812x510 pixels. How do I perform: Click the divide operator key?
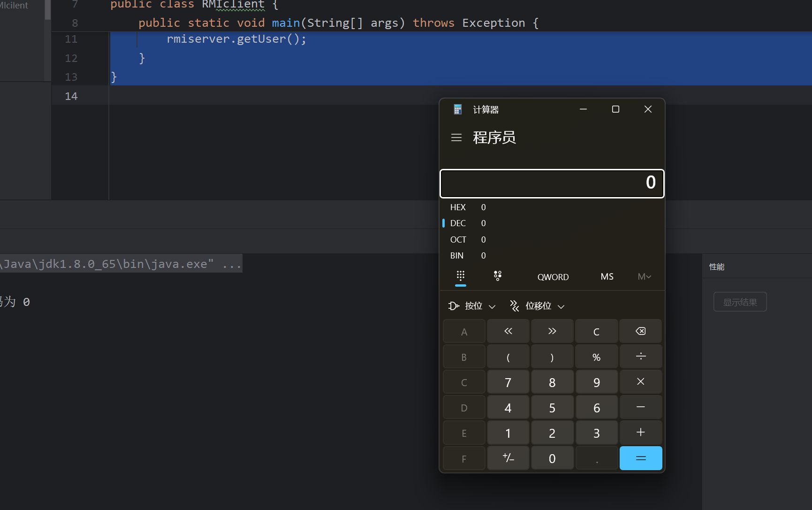tap(640, 357)
